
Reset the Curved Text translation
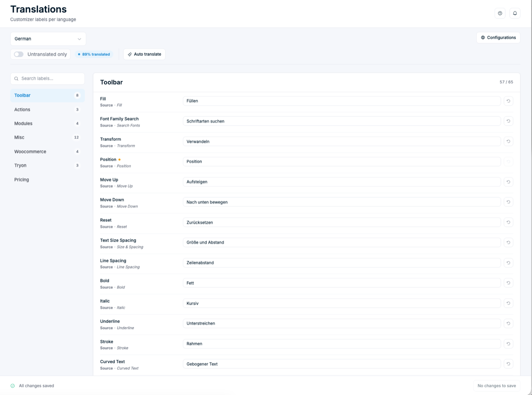point(509,364)
